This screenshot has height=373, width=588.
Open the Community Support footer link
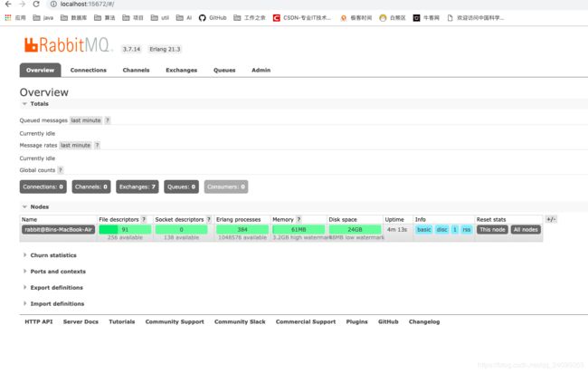coord(175,322)
